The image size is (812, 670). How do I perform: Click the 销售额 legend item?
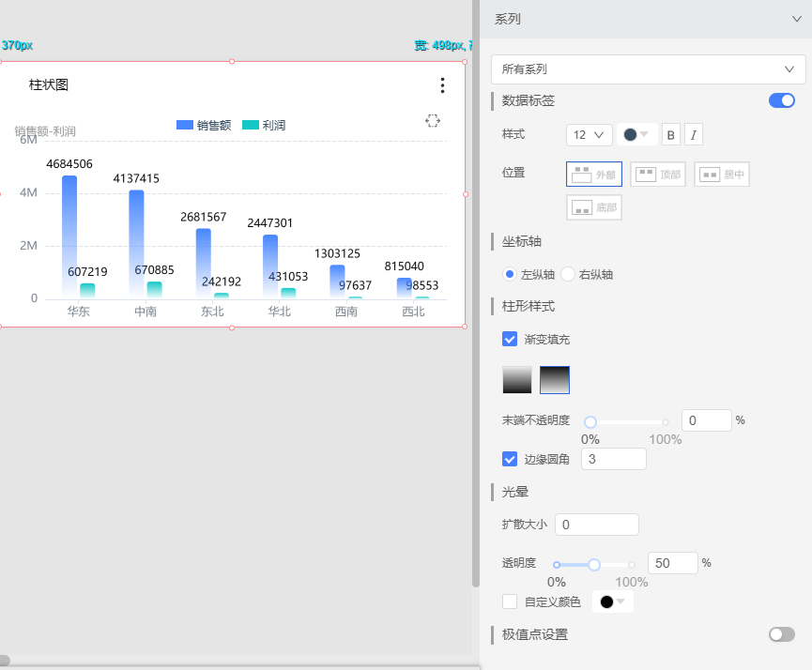pos(204,125)
